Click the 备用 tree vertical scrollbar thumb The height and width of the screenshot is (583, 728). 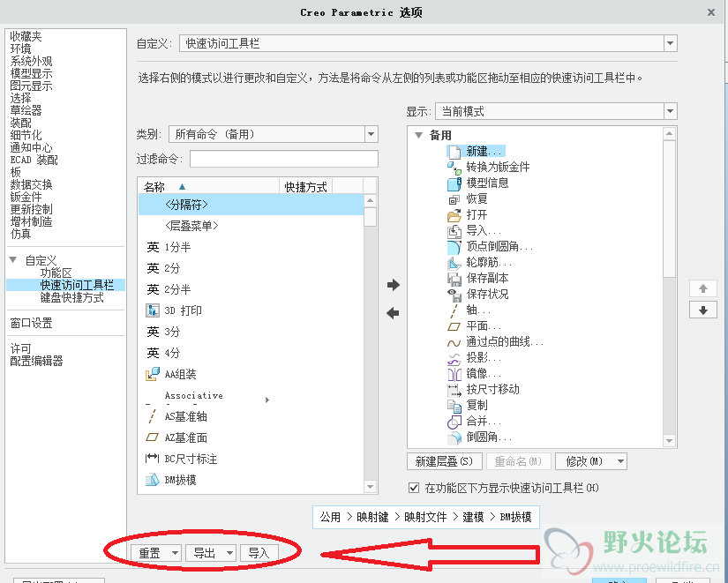[x=669, y=209]
